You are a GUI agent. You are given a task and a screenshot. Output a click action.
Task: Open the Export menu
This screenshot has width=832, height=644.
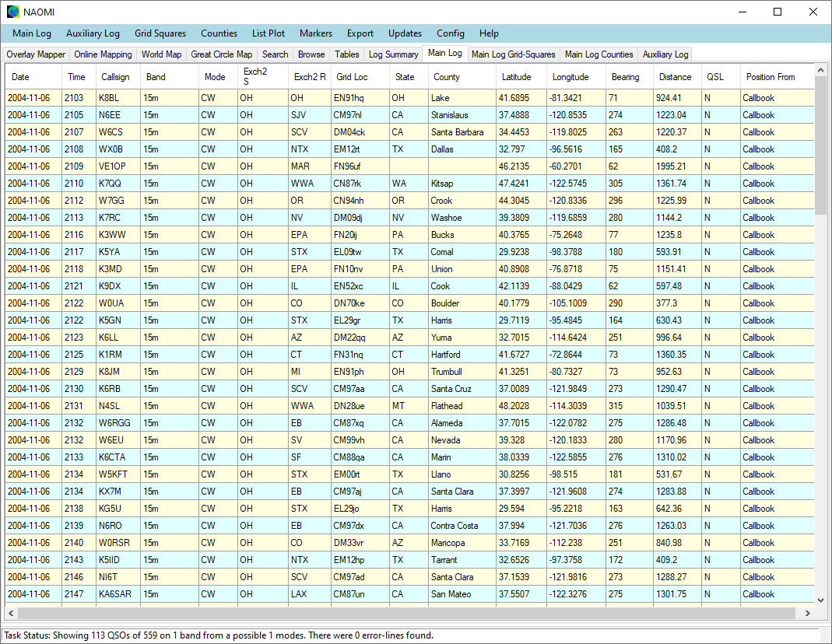(x=360, y=33)
